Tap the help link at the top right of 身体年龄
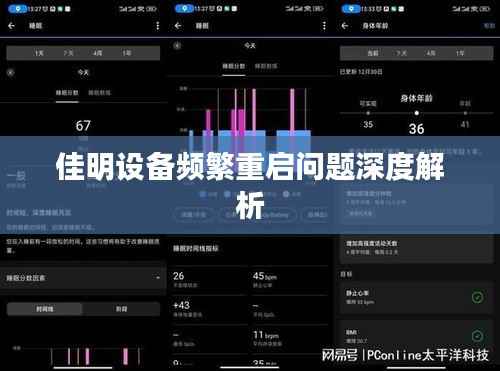 point(489,26)
